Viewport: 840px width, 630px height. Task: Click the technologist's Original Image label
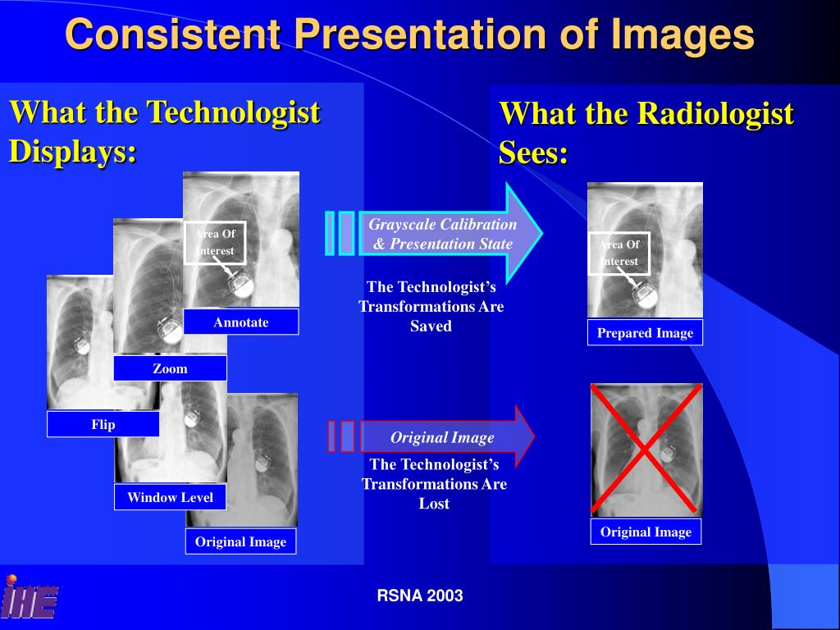pos(240,541)
